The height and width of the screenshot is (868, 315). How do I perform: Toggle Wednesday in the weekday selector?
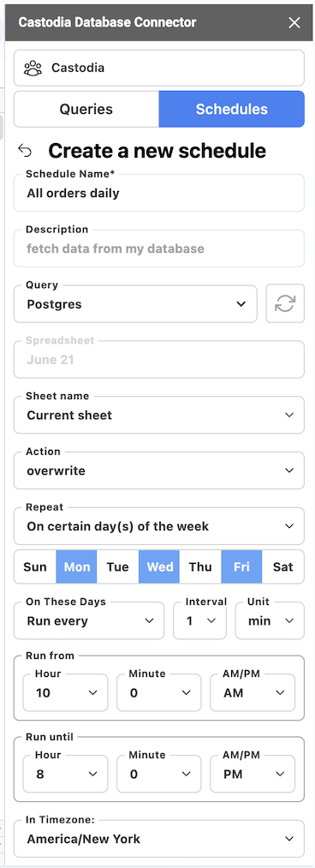coord(159,567)
